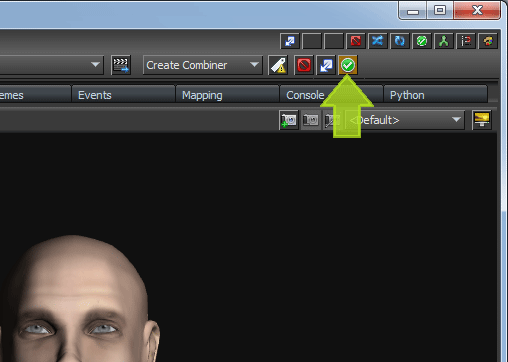Click the blue double-arrow icon beside the red prohibition icon
This screenshot has width=508, height=362.
click(x=326, y=65)
